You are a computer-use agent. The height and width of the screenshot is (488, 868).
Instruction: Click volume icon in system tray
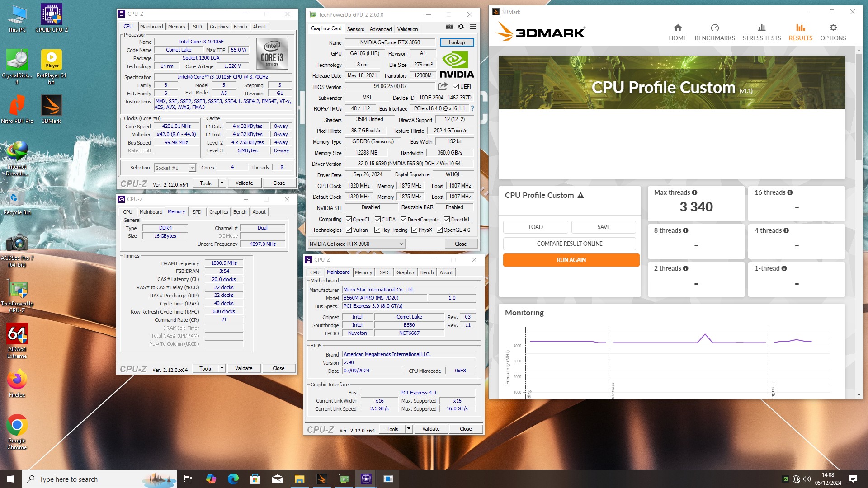pyautogui.click(x=807, y=479)
